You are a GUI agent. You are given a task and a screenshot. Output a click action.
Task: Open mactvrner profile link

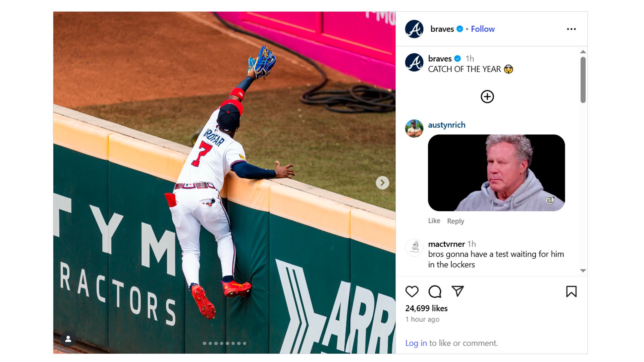(446, 244)
